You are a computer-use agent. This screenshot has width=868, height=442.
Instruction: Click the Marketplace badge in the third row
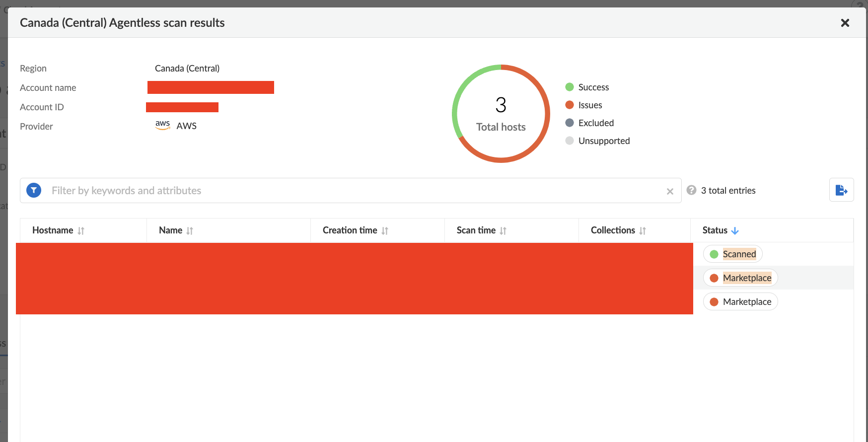click(740, 302)
